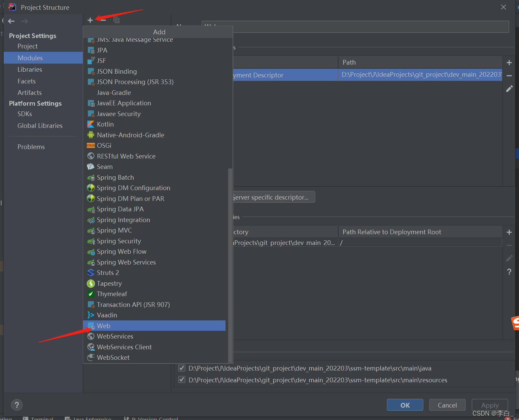Click the Add (+) module toolbar icon
This screenshot has height=420, width=519.
click(90, 20)
